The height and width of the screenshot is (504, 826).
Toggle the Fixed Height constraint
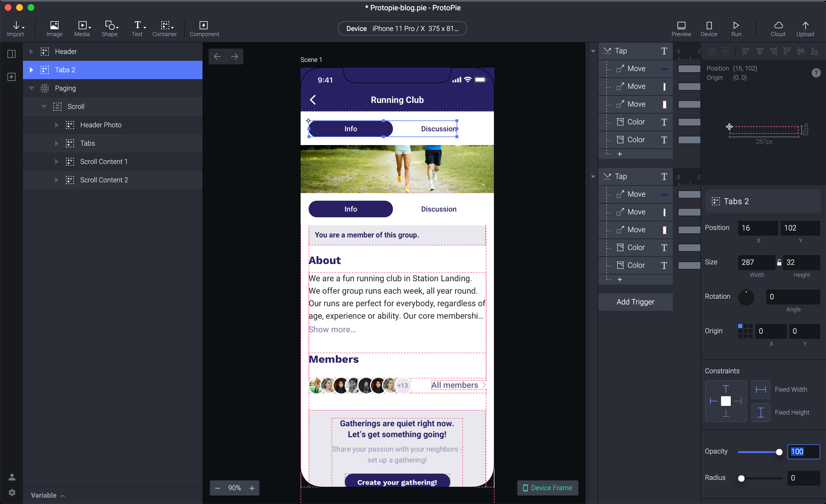[x=761, y=412]
